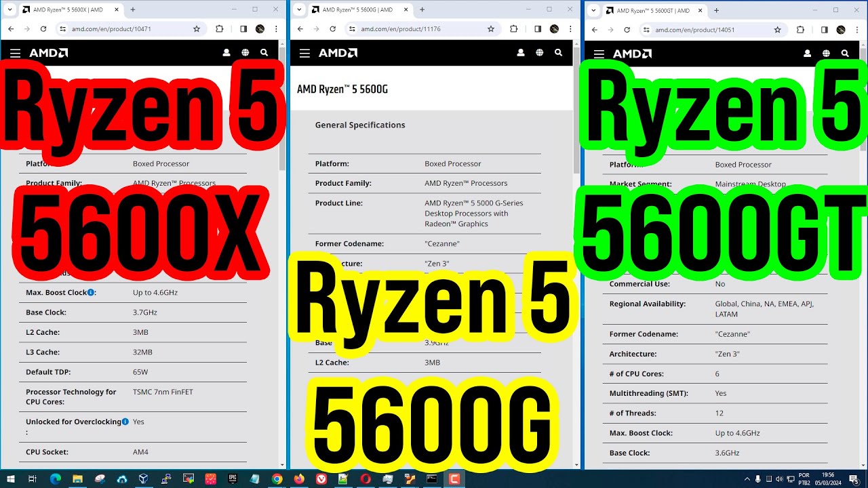Click info icon beside Max. Boost Clock

(x=91, y=292)
